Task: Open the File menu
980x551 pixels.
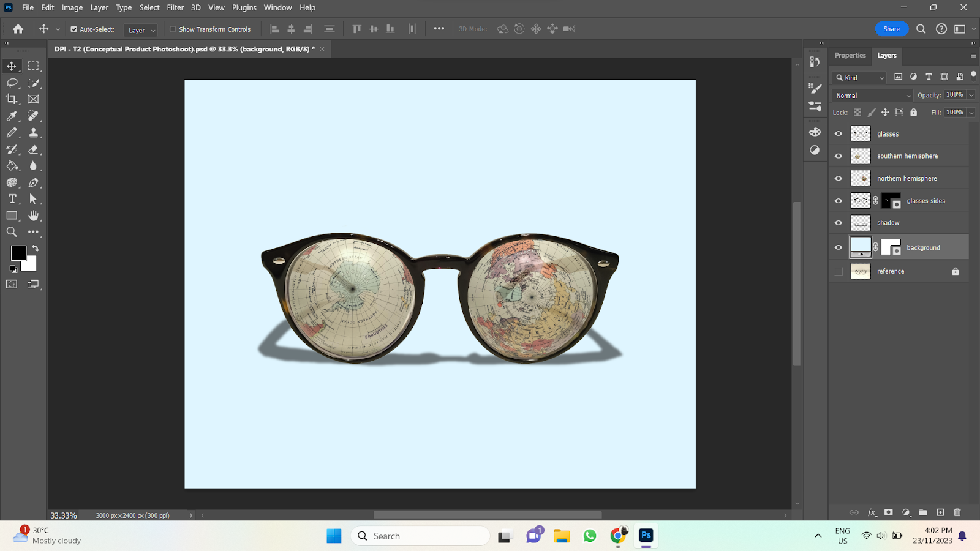Action: click(x=28, y=7)
